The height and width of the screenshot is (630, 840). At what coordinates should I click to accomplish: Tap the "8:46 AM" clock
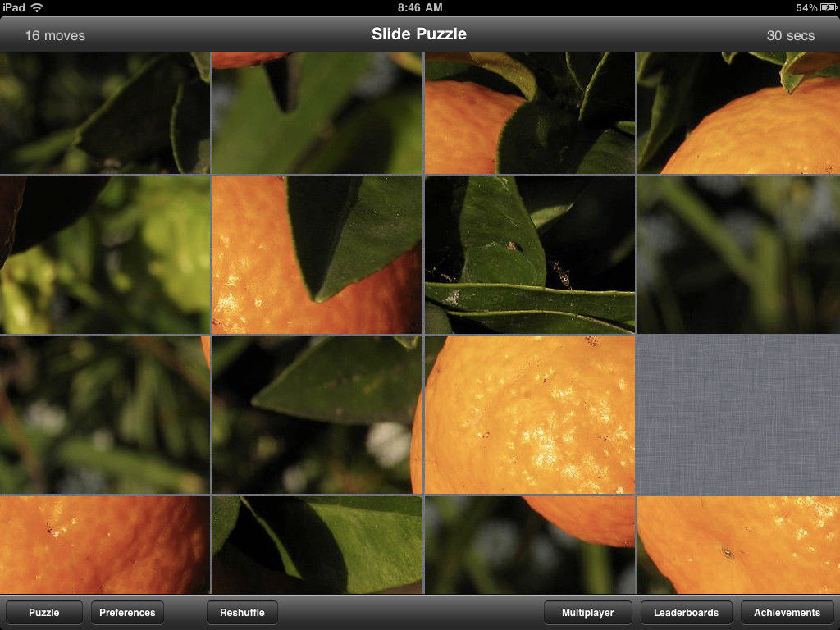click(420, 7)
